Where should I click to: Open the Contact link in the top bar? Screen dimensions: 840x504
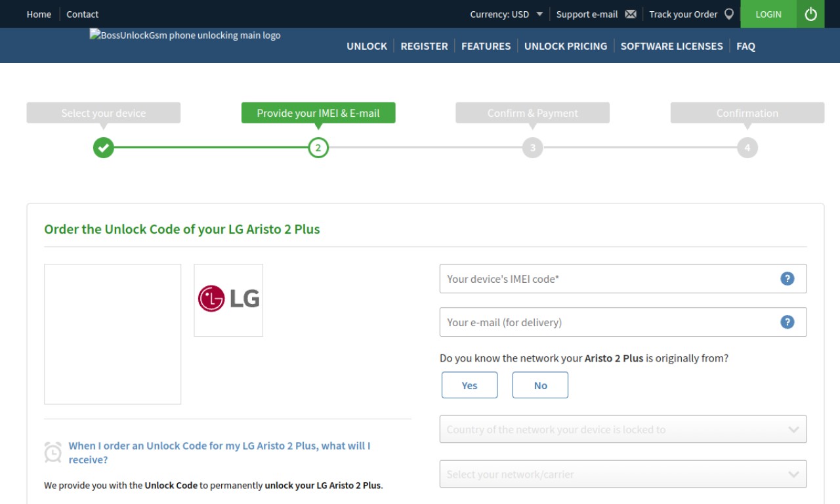[x=82, y=14]
